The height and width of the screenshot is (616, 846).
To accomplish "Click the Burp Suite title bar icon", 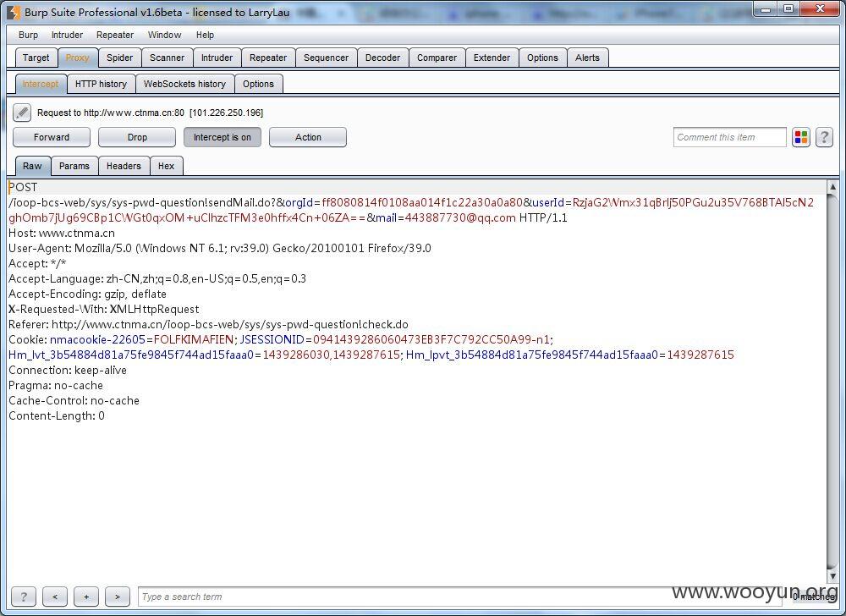I will tap(14, 12).
